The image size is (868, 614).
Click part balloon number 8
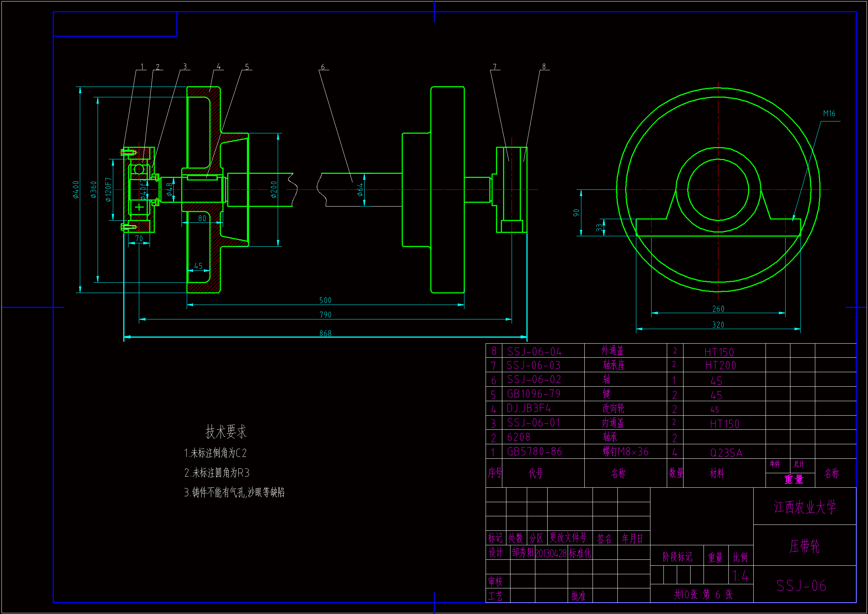(544, 66)
